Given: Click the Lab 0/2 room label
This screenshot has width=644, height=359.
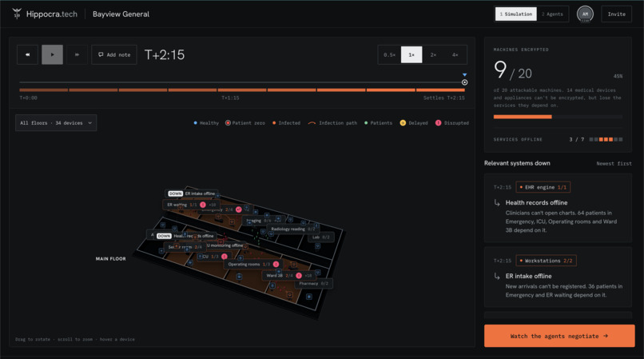Looking at the screenshot, I should (x=320, y=237).
